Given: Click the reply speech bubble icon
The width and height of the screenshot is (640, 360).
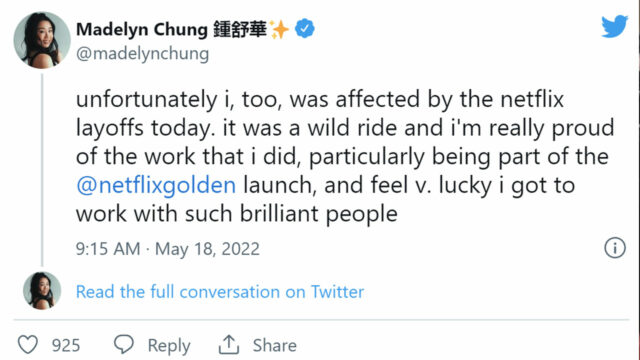Looking at the screenshot, I should pyautogui.click(x=124, y=344).
